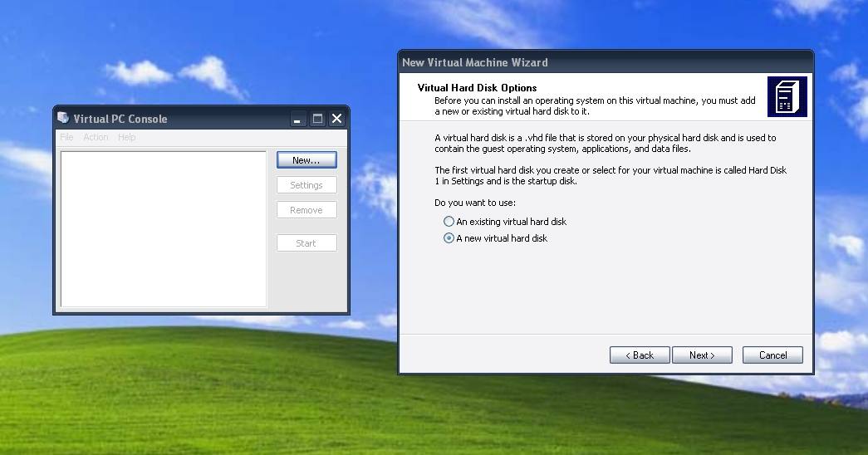Open the Action menu in Virtual PC Console
Image resolution: width=868 pixels, height=455 pixels.
click(x=96, y=137)
